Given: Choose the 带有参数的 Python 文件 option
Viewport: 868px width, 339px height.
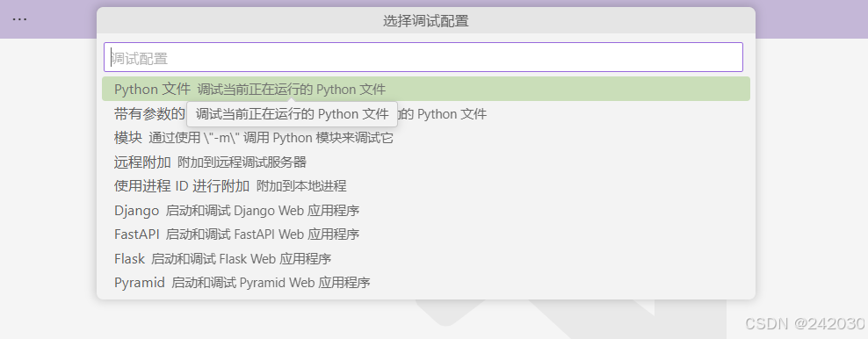Looking at the screenshot, I should coord(426,114).
